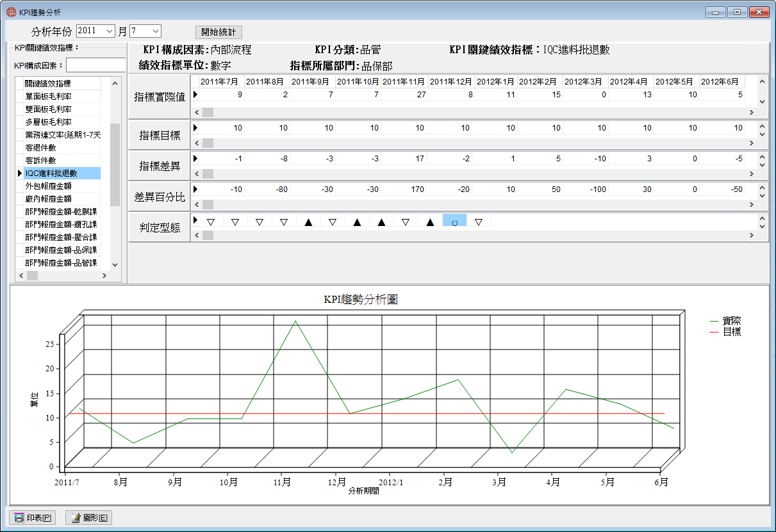Select 雙面板毛利率 in the KPI list

(x=62, y=109)
